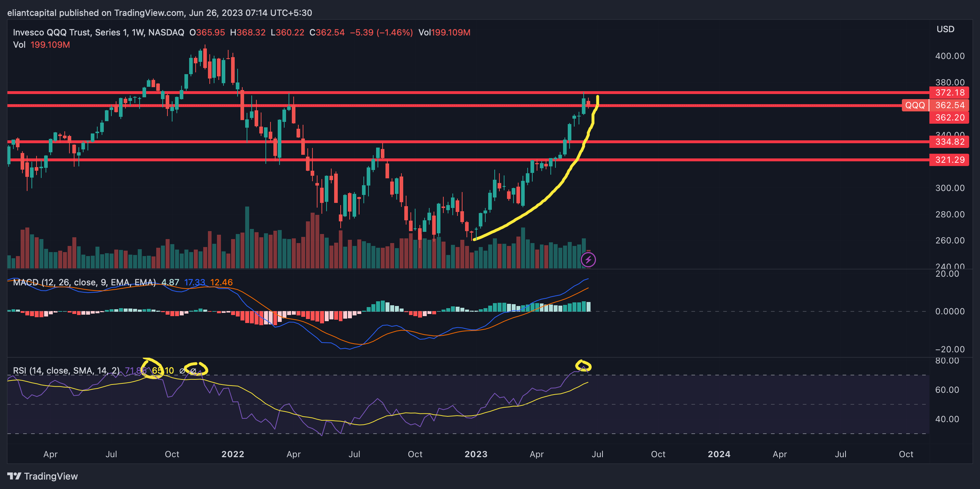
Task: Click the TradingView logo in footer
Action: pos(43,476)
